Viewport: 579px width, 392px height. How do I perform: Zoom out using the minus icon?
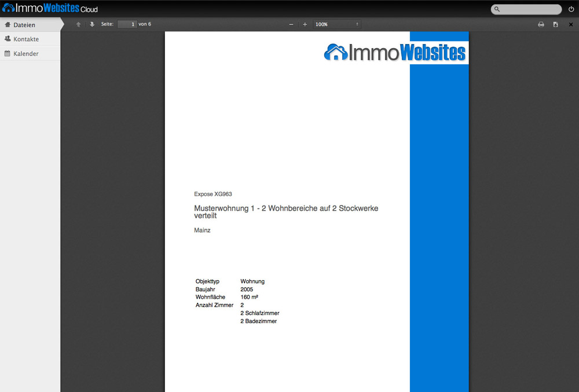291,24
